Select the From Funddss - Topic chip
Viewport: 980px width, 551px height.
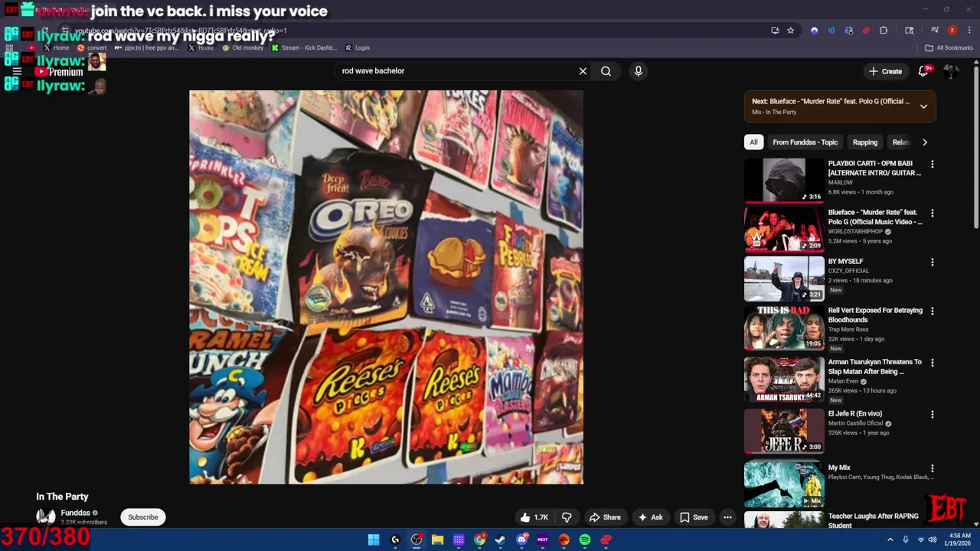click(x=805, y=142)
